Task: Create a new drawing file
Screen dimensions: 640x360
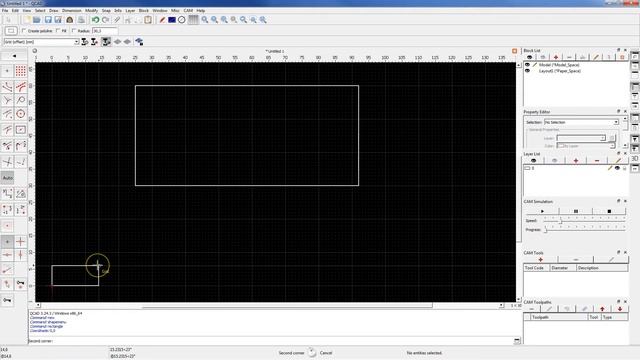Action: tap(27, 20)
